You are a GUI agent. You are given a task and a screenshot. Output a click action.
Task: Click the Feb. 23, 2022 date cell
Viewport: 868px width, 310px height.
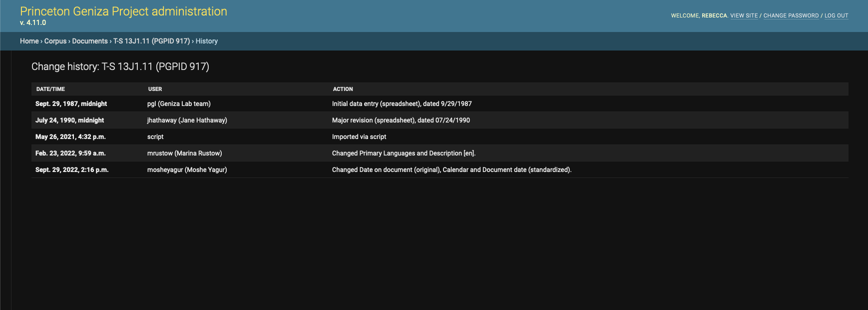(70, 153)
